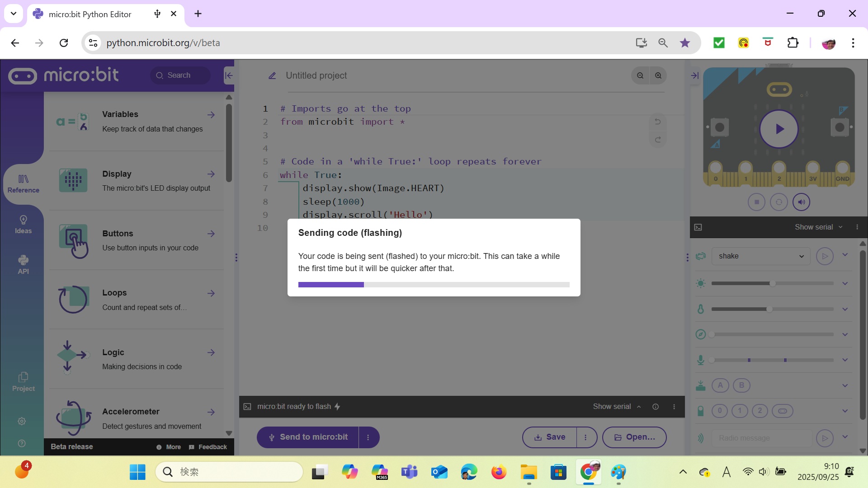Click the Save button

(x=550, y=437)
